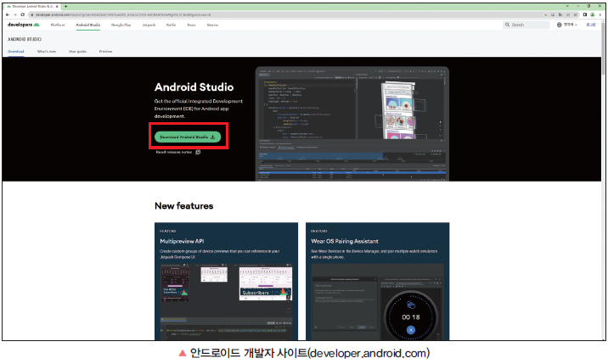This screenshot has width=608, height=364.
Task: Click the Wear OS card description text
Action: 374,254
